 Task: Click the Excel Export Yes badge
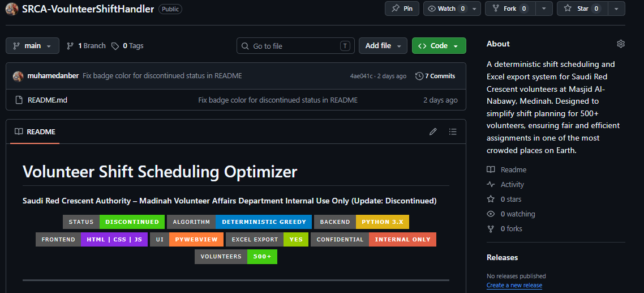[x=267, y=240]
